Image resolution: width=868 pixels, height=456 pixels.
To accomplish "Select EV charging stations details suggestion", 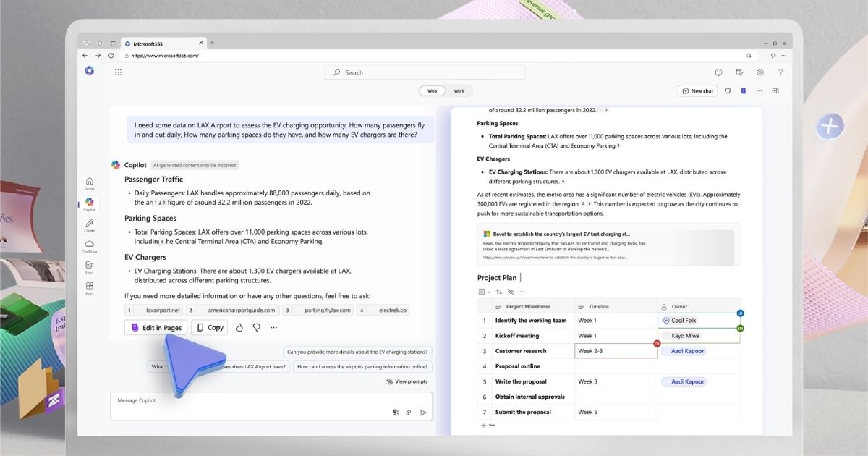I will coord(358,352).
